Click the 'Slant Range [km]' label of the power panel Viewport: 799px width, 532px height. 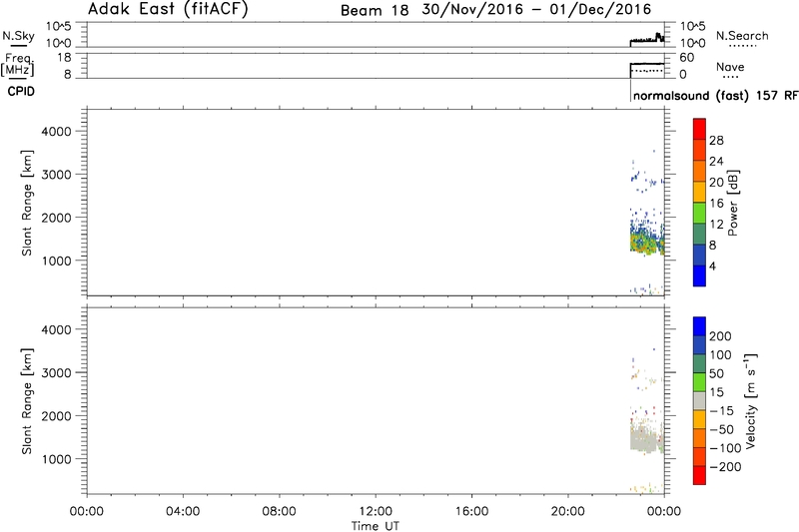27,203
